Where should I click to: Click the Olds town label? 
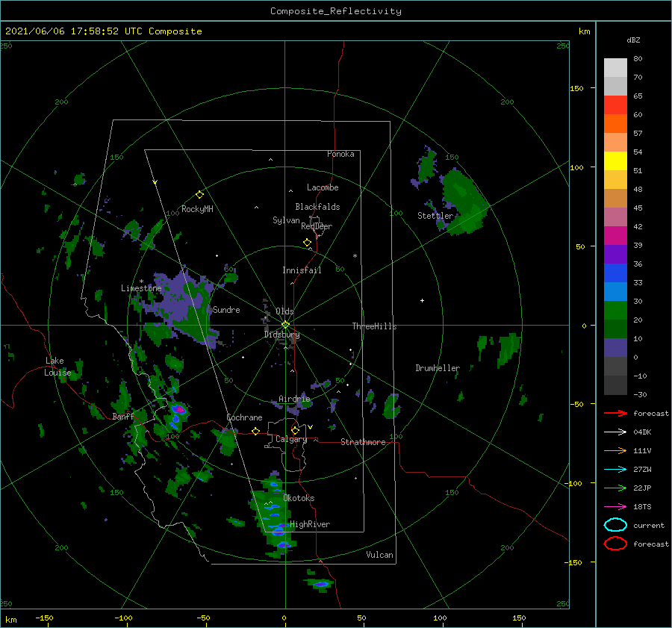tap(284, 311)
